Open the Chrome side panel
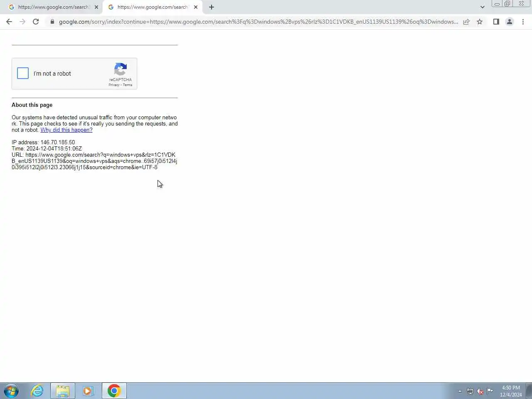The height and width of the screenshot is (399, 532). (496, 22)
